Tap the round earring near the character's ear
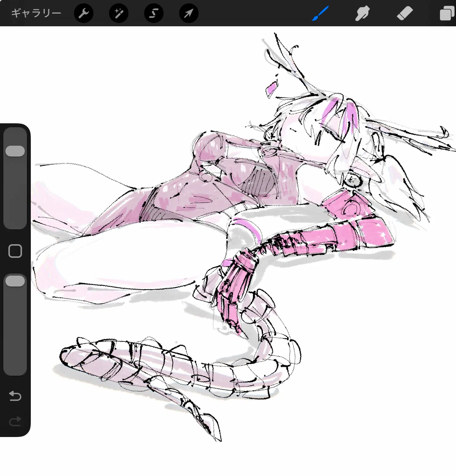Viewport: 456px width, 476px height. pos(353,180)
